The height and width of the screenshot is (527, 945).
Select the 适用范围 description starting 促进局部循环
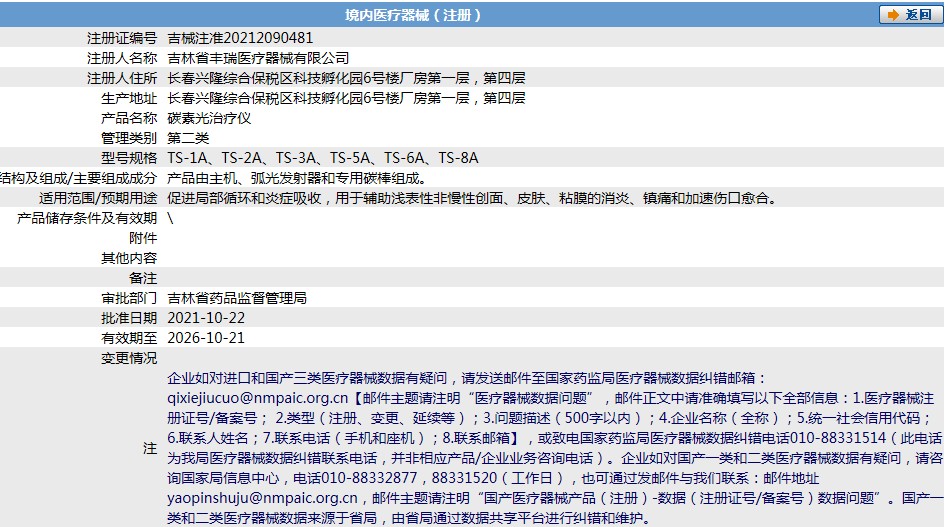pyautogui.click(x=472, y=198)
